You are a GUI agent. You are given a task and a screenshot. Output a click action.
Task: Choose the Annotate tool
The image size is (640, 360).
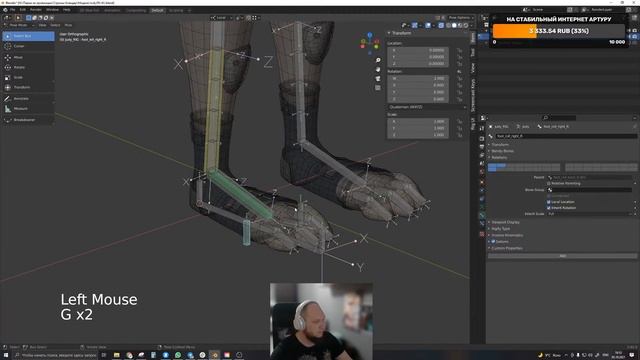[x=28, y=98]
